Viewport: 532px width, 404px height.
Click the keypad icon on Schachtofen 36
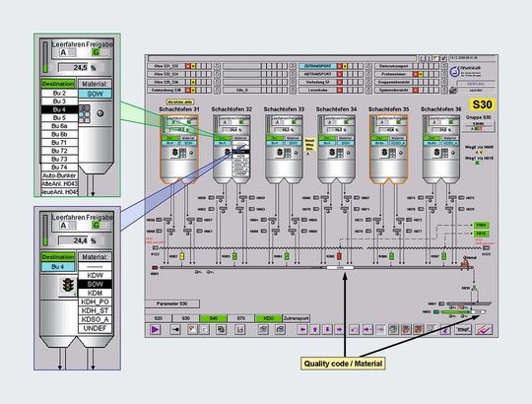click(x=444, y=153)
